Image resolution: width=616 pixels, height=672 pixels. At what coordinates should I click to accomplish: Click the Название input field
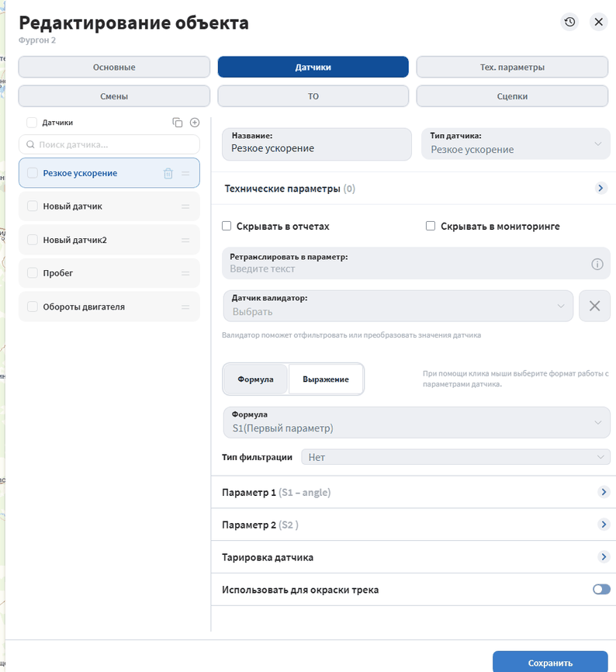[x=317, y=144]
